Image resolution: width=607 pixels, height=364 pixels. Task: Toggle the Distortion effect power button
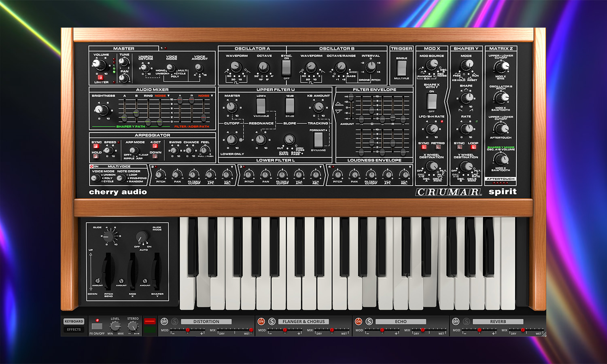pos(164,322)
